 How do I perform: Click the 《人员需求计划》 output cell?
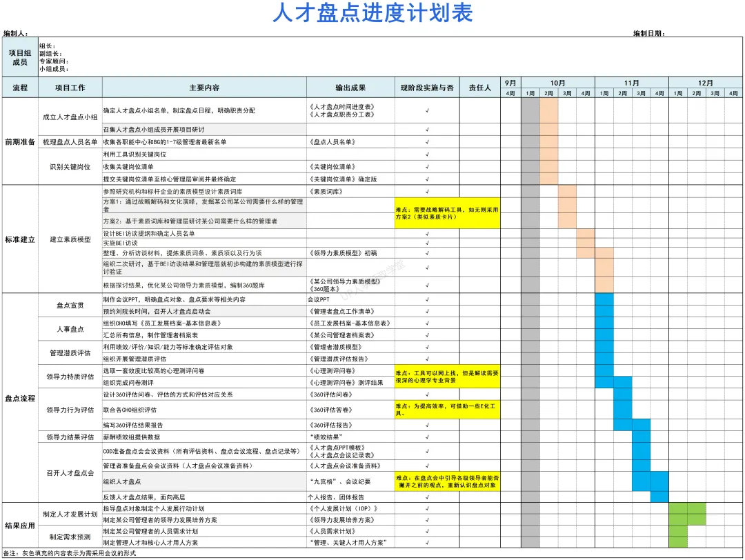point(350,532)
